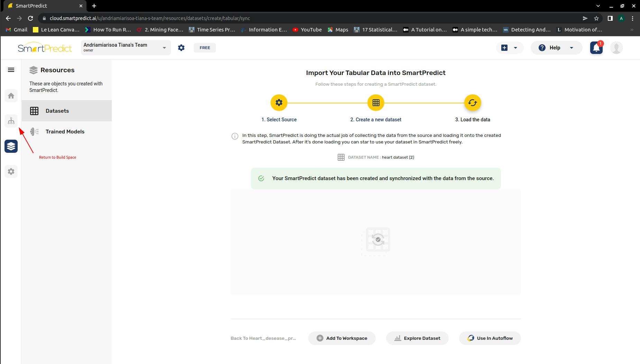Click Use In Autoflow button
Screen dimensions: 640x364
[x=490, y=338]
